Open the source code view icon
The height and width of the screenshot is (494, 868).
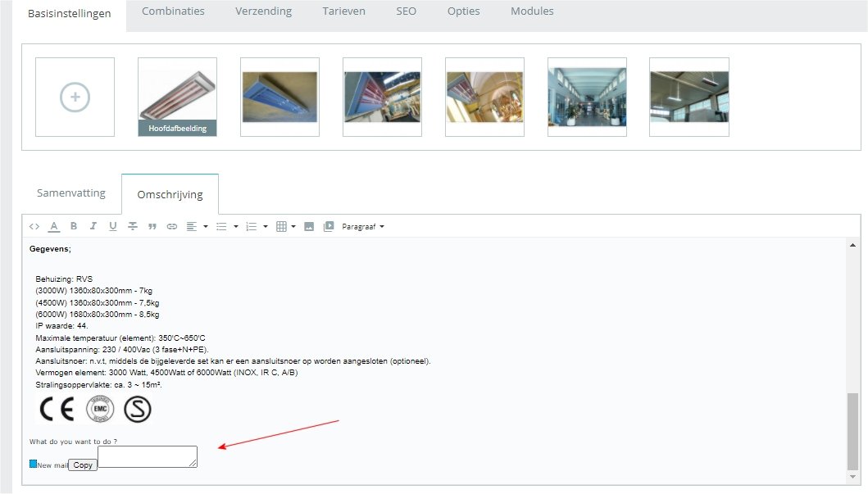tap(34, 226)
